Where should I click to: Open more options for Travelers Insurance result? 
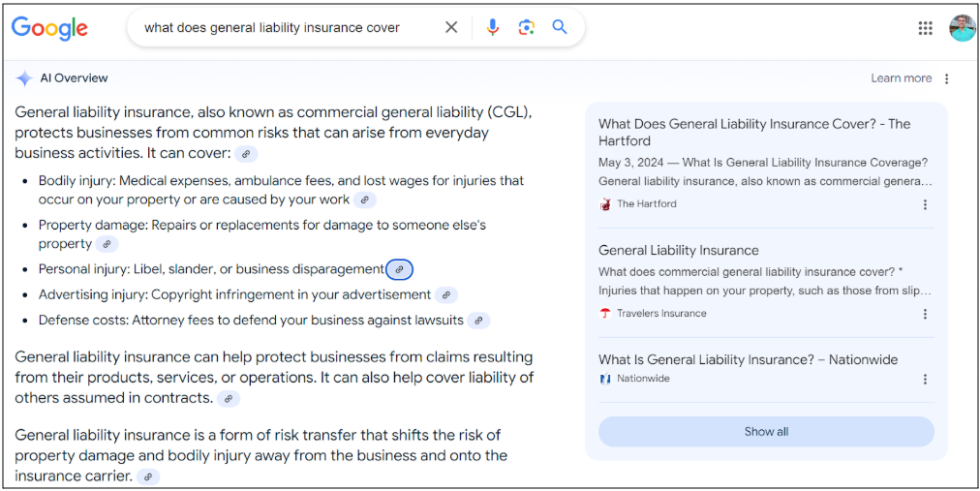coord(925,314)
